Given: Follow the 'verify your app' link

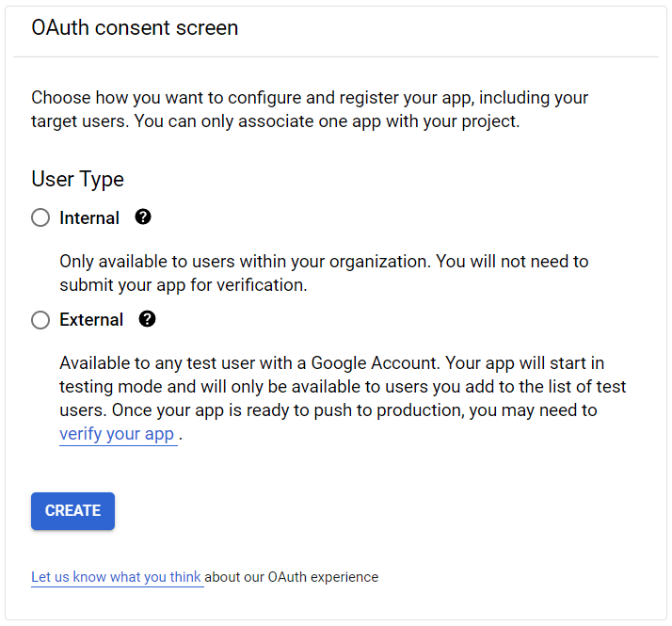Looking at the screenshot, I should coord(117,434).
